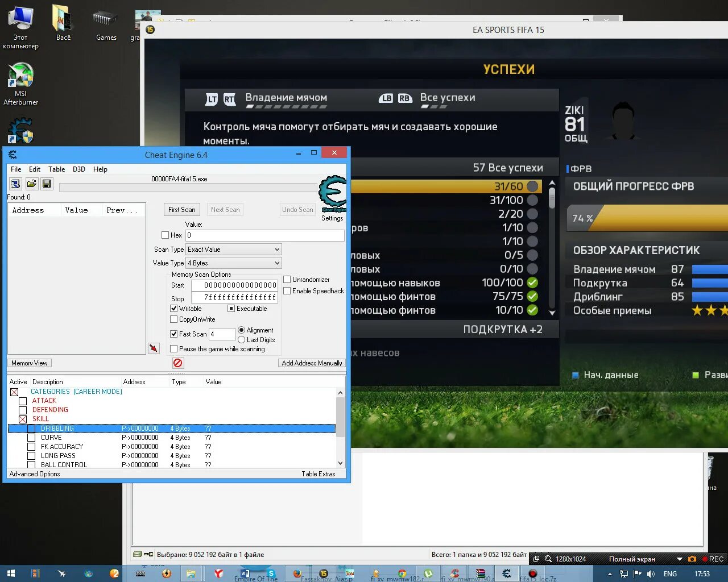Screen dimensions: 728x582
Task: Collapse the CATEGORIES (CAREER MODE) group box
Action: point(14,392)
